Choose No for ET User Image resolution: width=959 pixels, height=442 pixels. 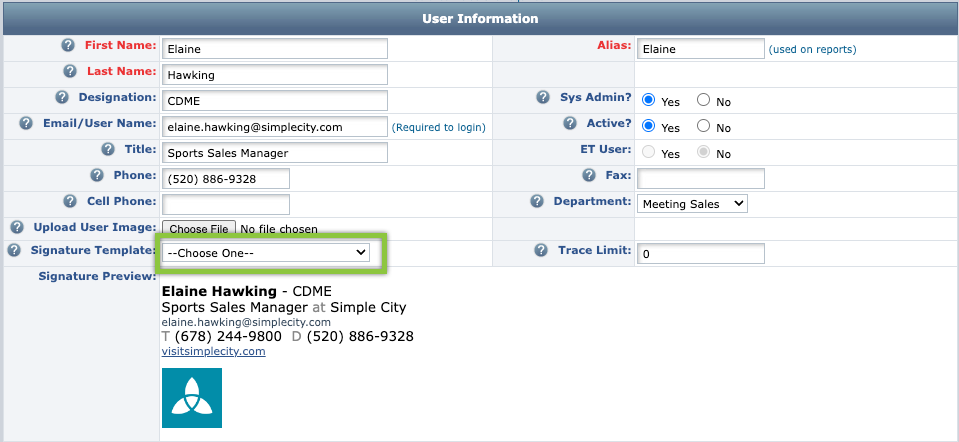click(x=703, y=152)
